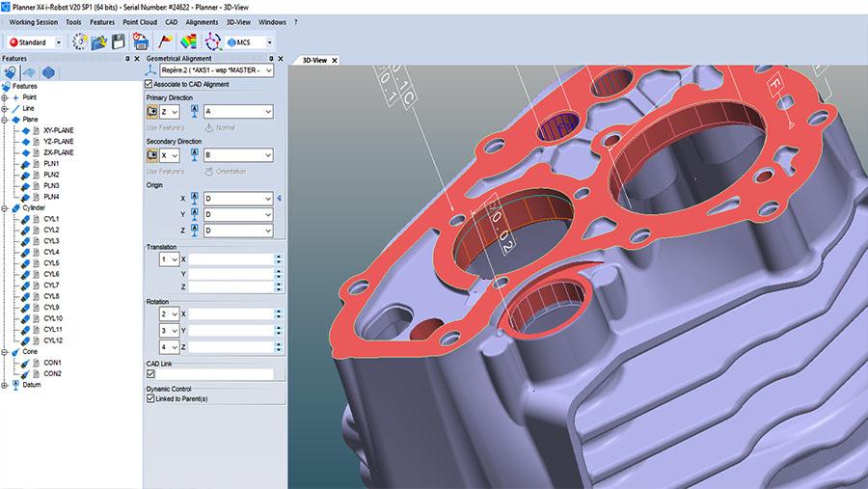
Task: Select PLN3 in the feature tree
Action: (51, 185)
